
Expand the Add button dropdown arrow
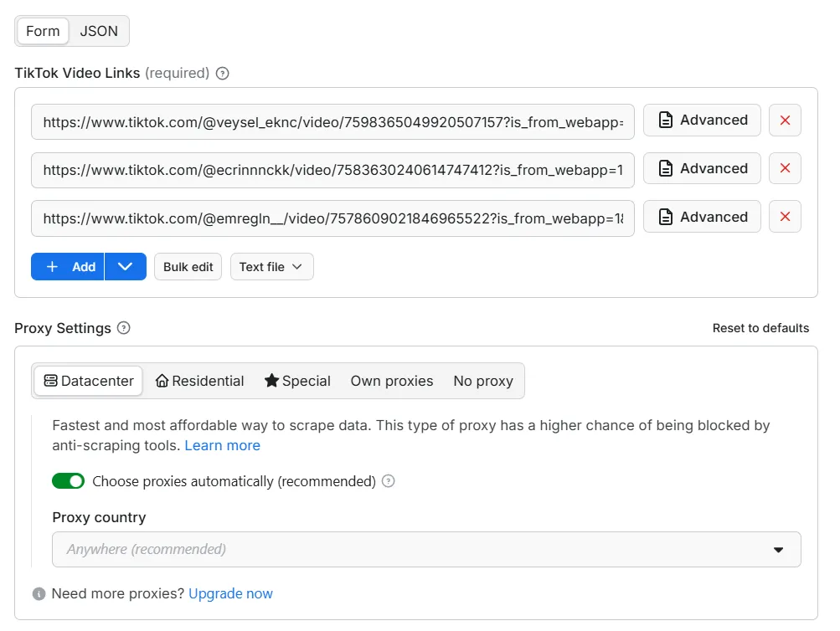click(126, 267)
